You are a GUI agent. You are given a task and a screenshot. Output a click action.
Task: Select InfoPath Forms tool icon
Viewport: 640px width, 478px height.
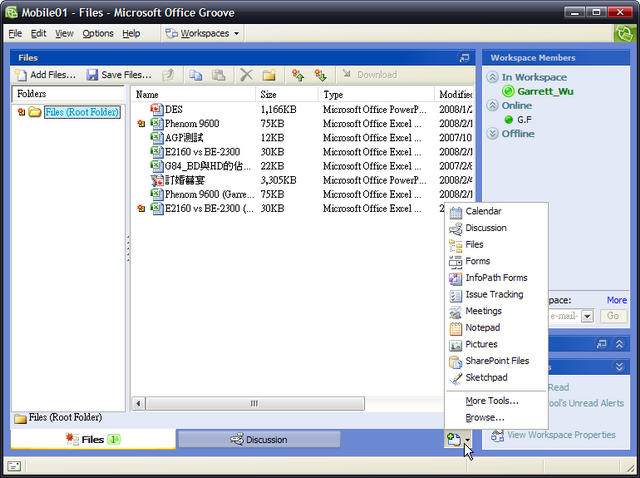click(456, 278)
